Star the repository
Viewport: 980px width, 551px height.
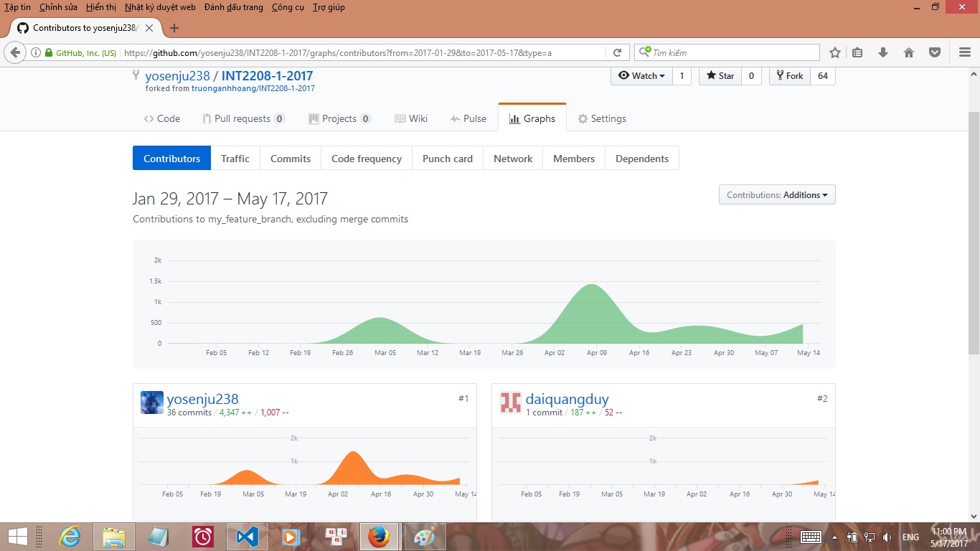click(720, 75)
